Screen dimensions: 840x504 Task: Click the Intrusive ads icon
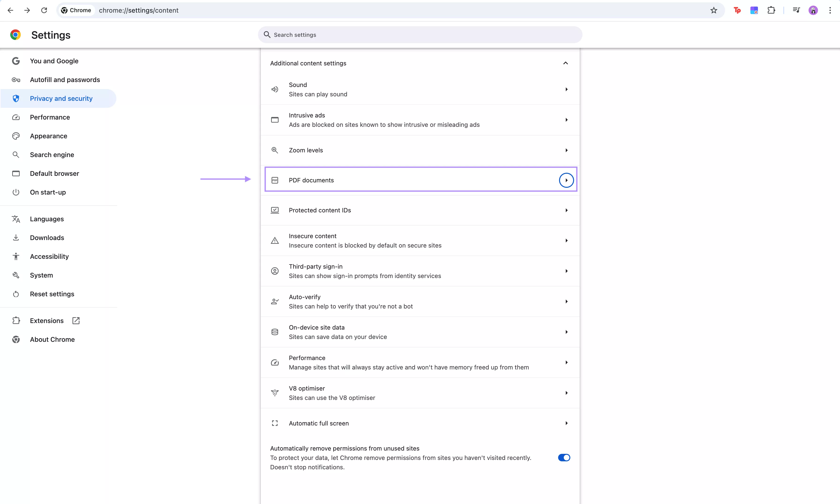pos(275,120)
